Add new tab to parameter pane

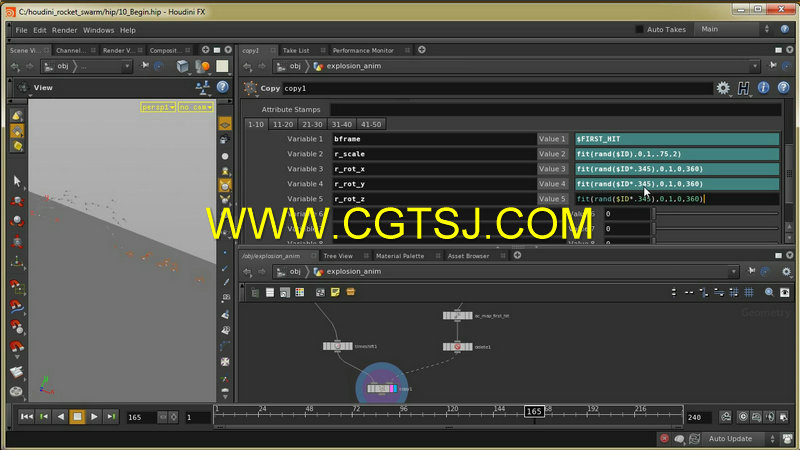(422, 50)
